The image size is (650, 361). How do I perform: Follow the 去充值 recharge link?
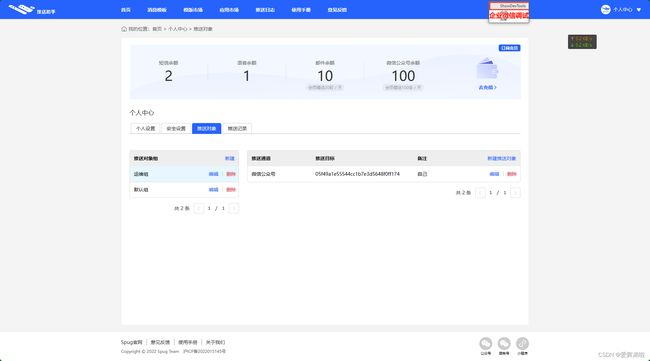(x=488, y=87)
